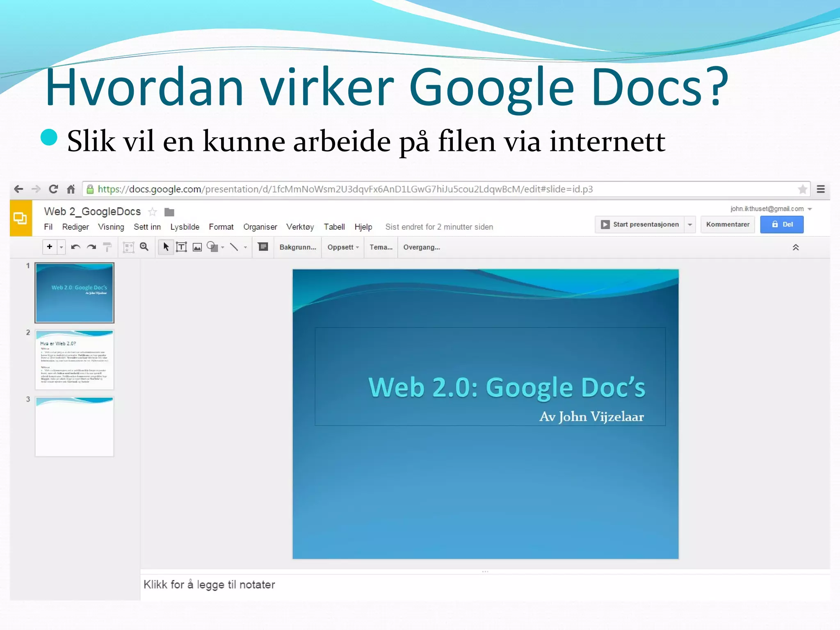Insert comment with toolbar comment icon
Image resolution: width=840 pixels, height=630 pixels.
pyautogui.click(x=263, y=247)
